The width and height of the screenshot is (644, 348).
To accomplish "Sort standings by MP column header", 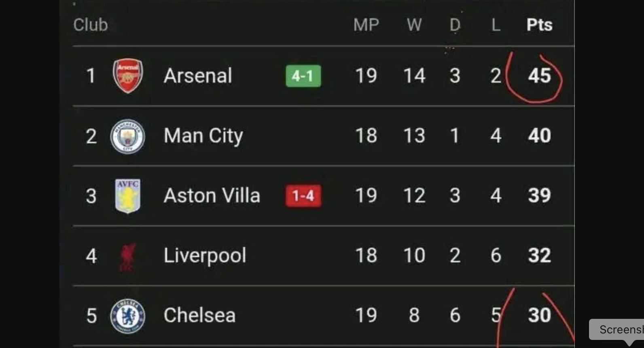I will click(x=365, y=25).
